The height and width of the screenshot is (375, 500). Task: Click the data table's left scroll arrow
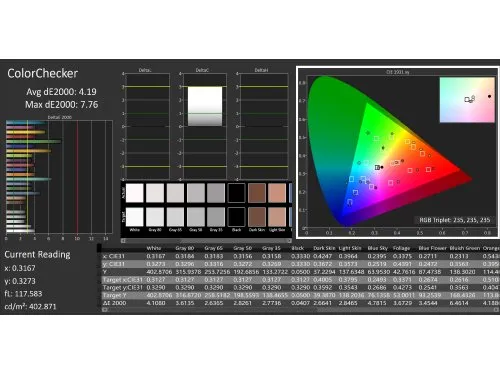click(104, 310)
